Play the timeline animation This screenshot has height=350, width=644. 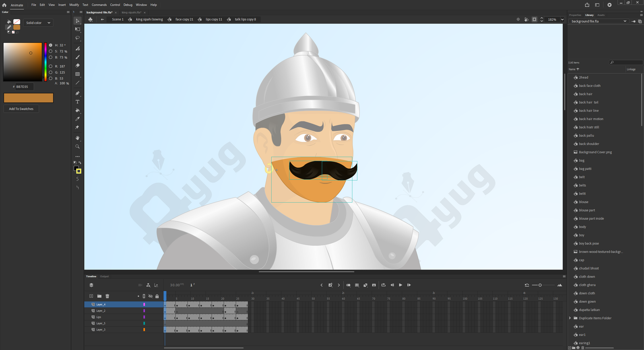400,285
